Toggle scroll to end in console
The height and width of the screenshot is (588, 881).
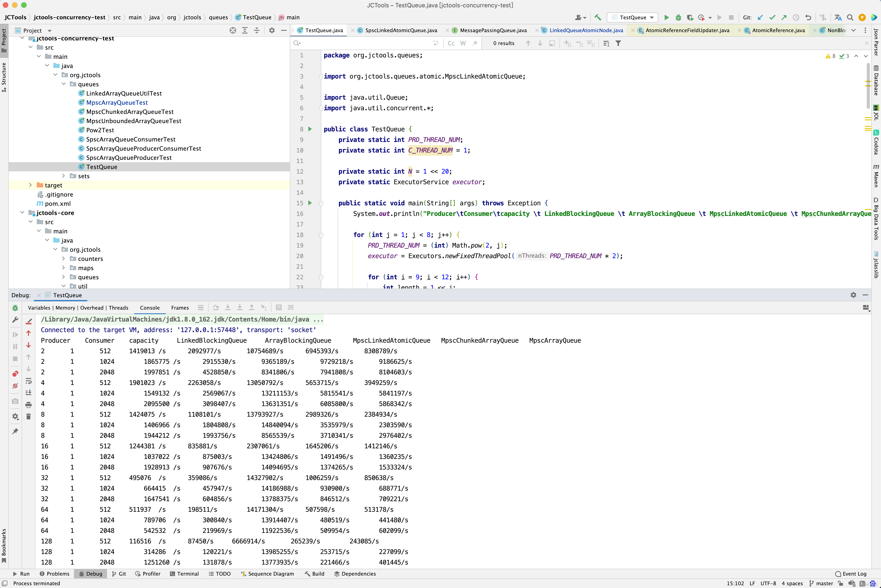point(28,393)
